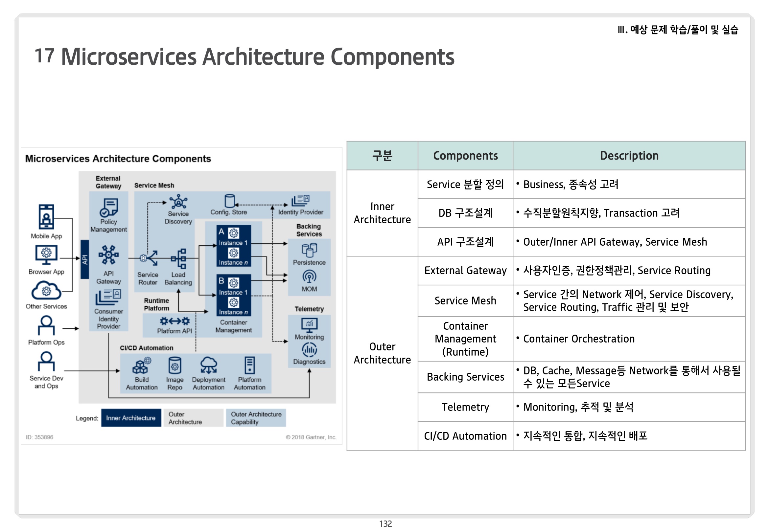Click the 'Business, 종속성 고려' description
Screen dimensions: 769x532
(x=571, y=184)
